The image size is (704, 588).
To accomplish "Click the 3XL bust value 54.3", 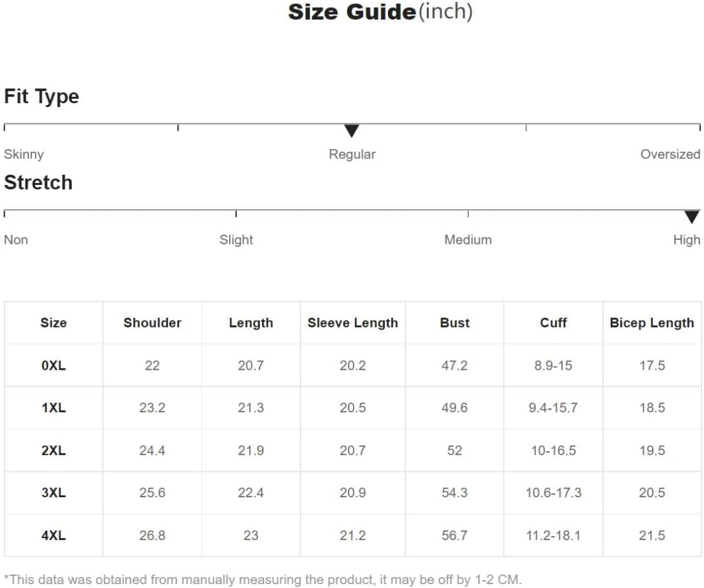I will tap(454, 493).
